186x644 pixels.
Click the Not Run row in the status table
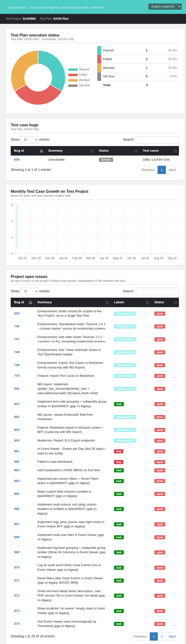pos(138,76)
